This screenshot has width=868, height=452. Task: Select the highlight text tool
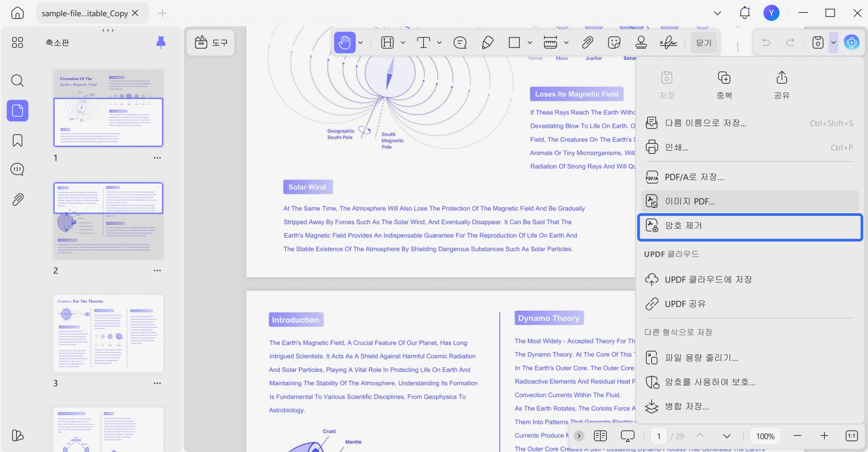(387, 43)
